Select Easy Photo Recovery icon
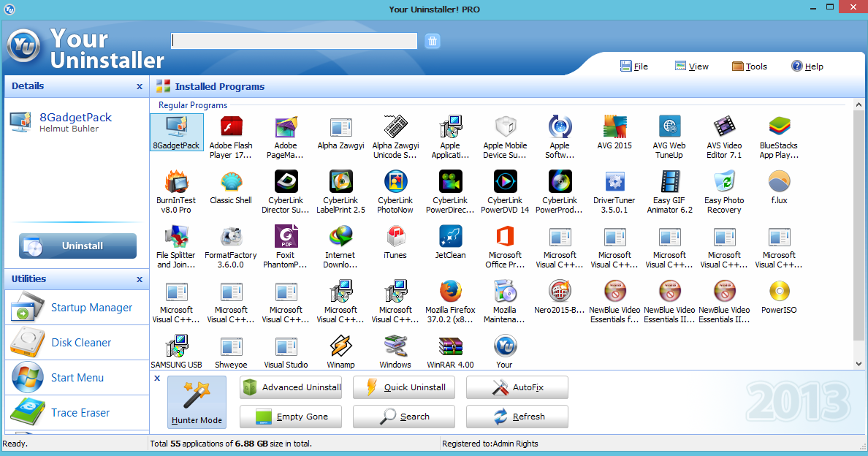Image resolution: width=868 pixels, height=456 pixels. 724,182
